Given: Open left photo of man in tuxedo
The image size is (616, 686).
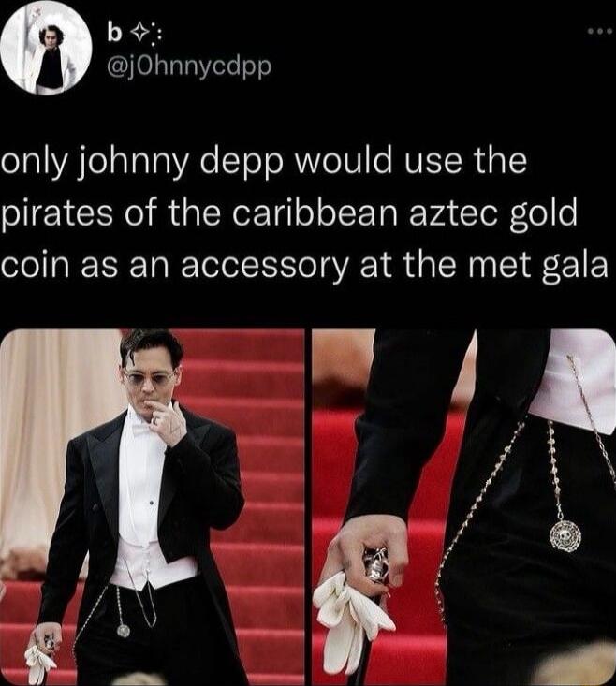Looking at the screenshot, I should pos(153,507).
